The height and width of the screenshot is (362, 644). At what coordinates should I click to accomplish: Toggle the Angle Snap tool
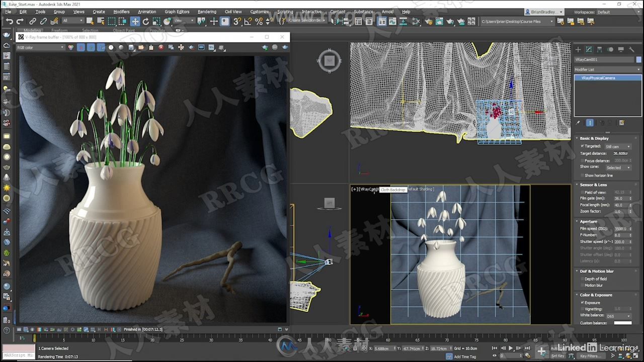click(x=248, y=21)
